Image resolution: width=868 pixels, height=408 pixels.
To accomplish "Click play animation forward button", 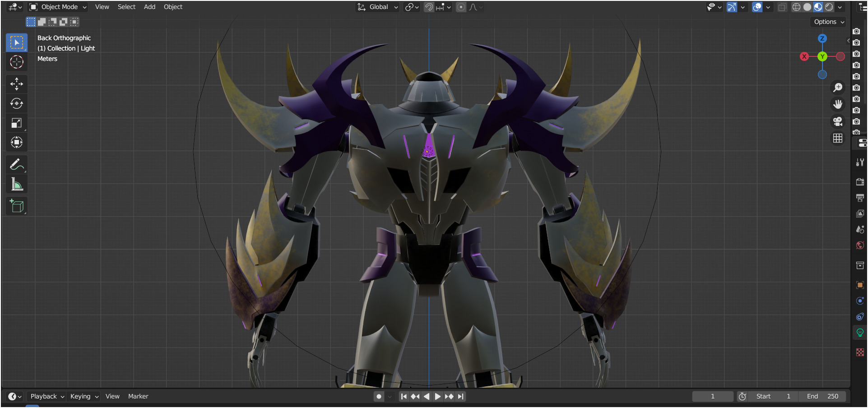I will click(437, 396).
